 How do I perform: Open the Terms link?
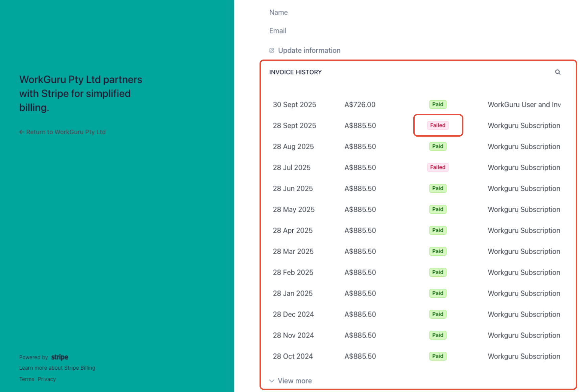pyautogui.click(x=27, y=379)
